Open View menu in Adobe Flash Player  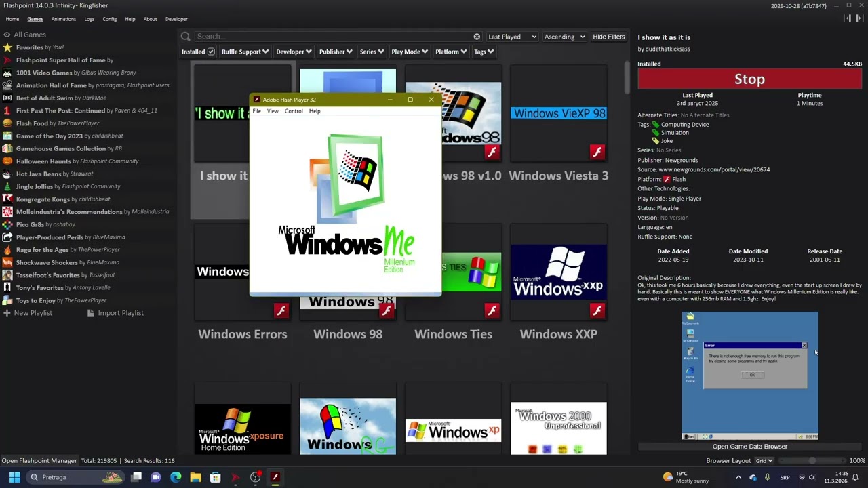[x=273, y=111]
